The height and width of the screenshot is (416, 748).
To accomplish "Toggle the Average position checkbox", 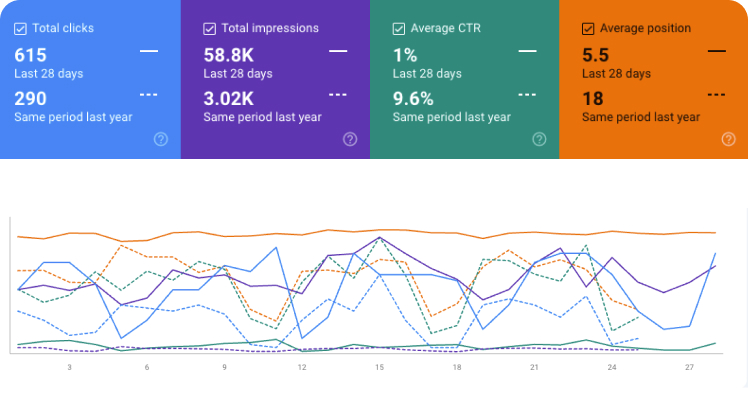I will coord(588,29).
